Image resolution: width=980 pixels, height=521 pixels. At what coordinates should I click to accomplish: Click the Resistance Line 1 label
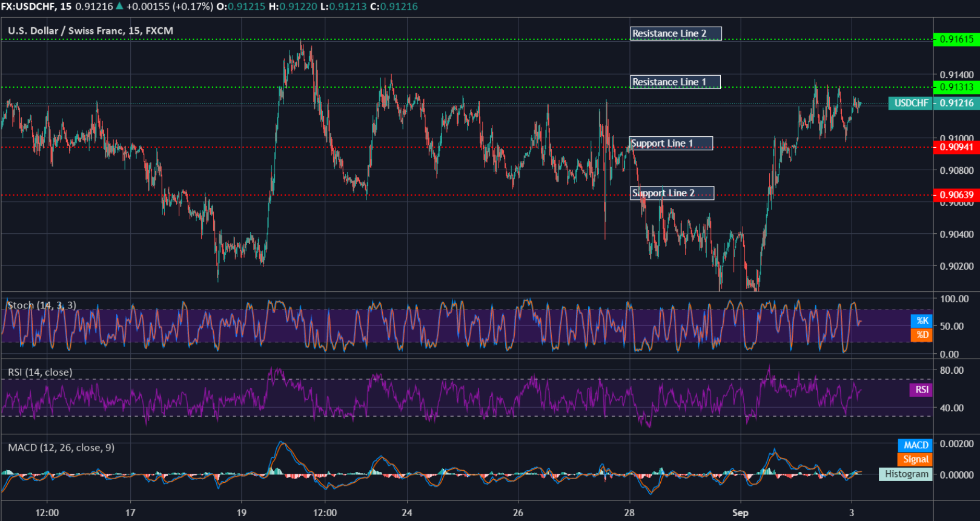point(675,82)
